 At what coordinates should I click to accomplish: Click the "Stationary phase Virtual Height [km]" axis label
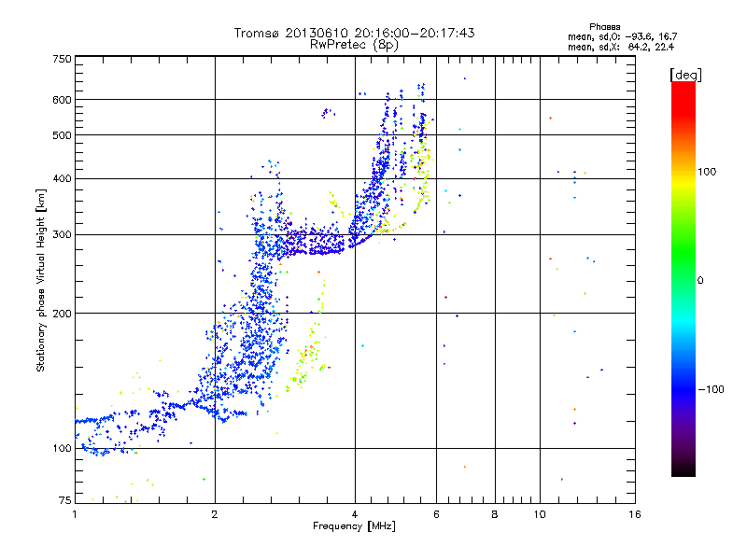(41, 280)
